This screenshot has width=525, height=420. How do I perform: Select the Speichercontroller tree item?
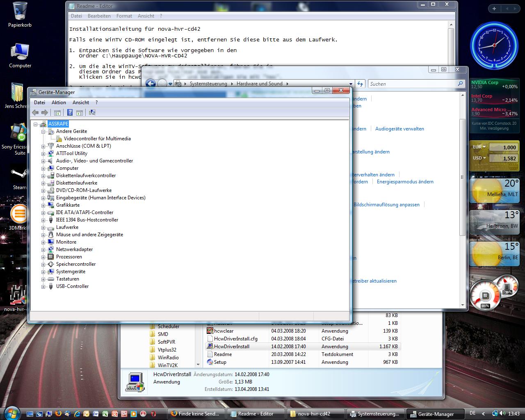pos(76,264)
